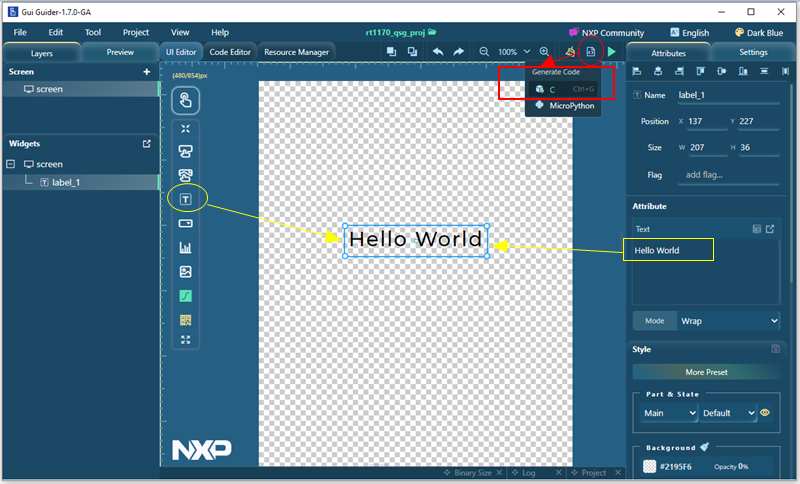This screenshot has height=484, width=800.
Task: Click the expand arrows below the toolbox
Action: point(185,340)
